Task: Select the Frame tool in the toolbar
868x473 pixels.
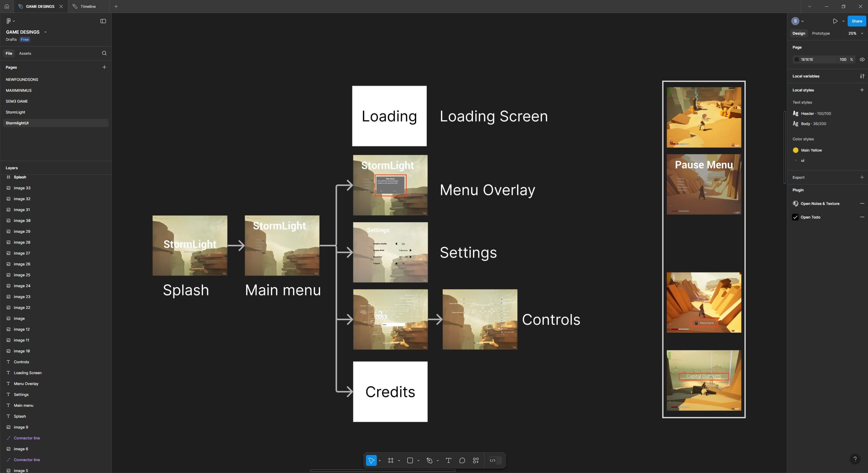Action: pos(390,460)
